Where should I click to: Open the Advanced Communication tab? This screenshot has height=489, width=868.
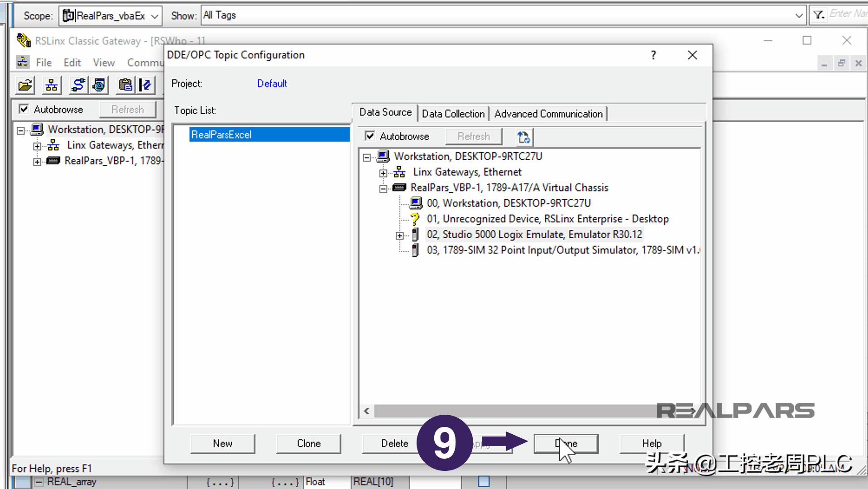pos(548,114)
